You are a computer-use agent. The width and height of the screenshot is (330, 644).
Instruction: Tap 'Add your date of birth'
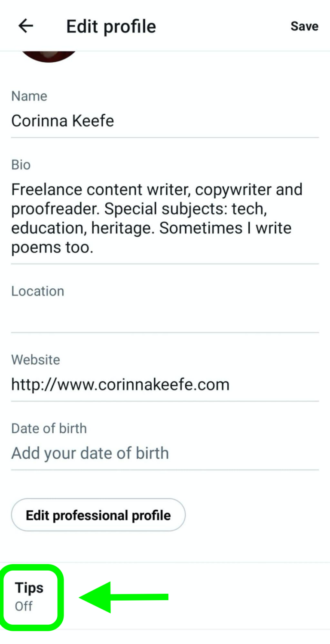(x=90, y=453)
